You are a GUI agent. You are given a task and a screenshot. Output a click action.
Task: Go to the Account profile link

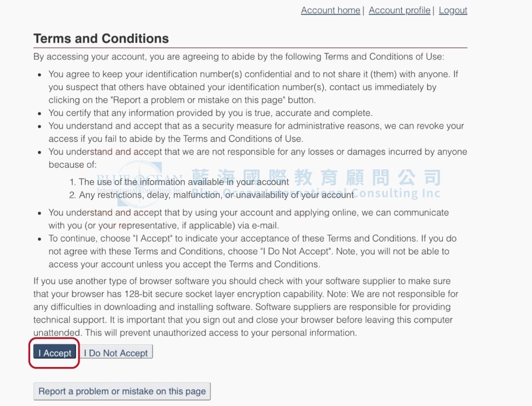click(400, 10)
